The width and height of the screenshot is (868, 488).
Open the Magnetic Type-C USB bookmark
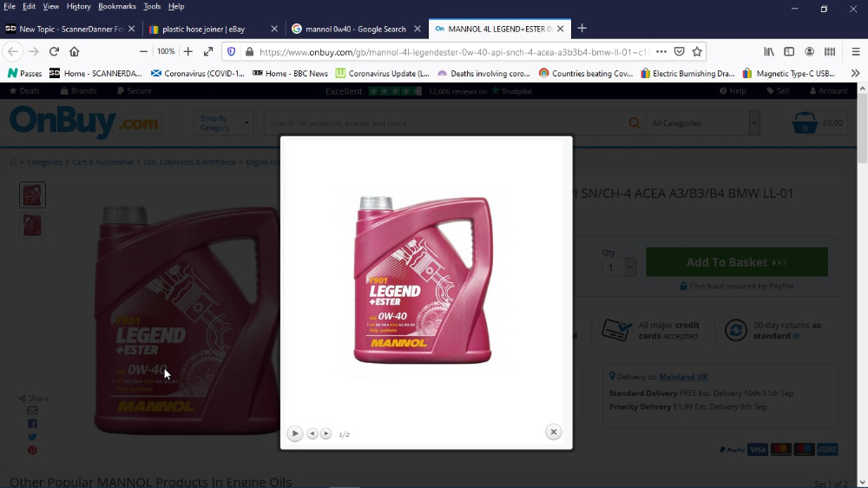pyautogui.click(x=789, y=73)
